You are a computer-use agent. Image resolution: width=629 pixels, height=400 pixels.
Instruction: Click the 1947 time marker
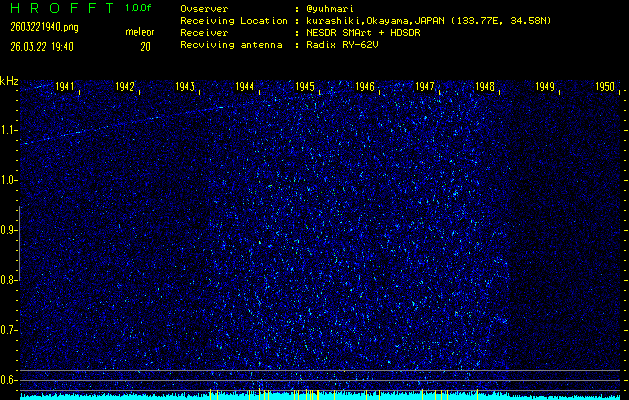pyautogui.click(x=425, y=87)
